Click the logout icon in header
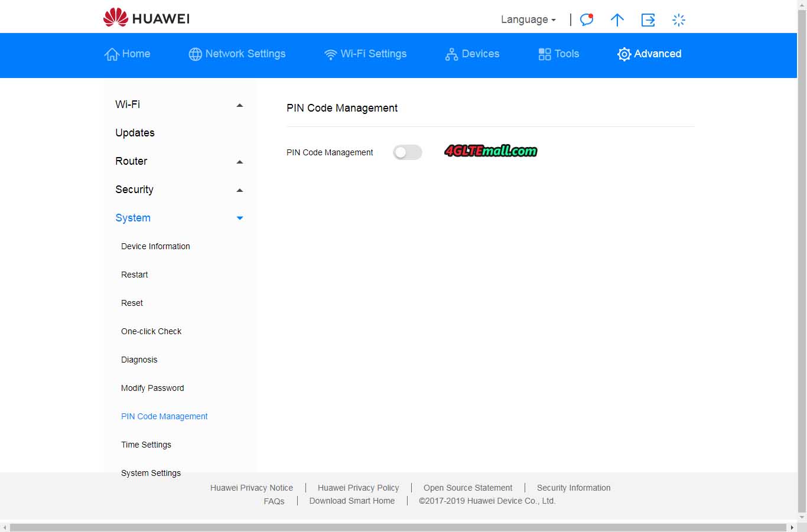The height and width of the screenshot is (532, 807). (x=648, y=20)
